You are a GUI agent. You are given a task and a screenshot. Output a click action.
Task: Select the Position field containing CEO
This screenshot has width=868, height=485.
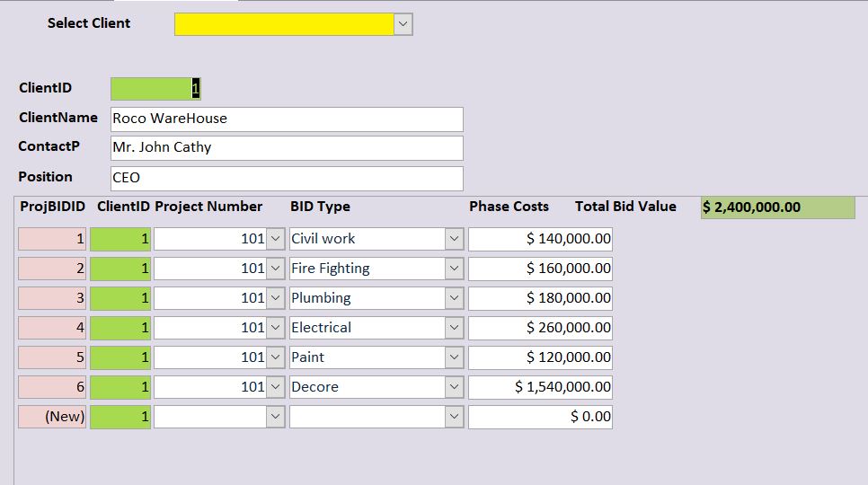287,178
